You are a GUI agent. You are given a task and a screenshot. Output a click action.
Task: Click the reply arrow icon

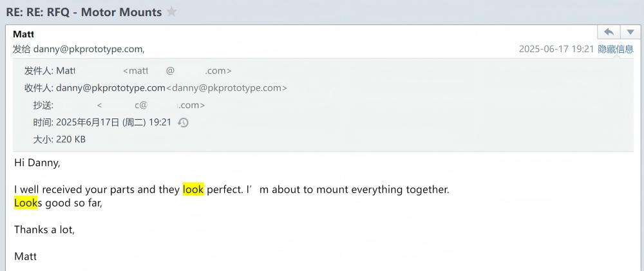609,32
